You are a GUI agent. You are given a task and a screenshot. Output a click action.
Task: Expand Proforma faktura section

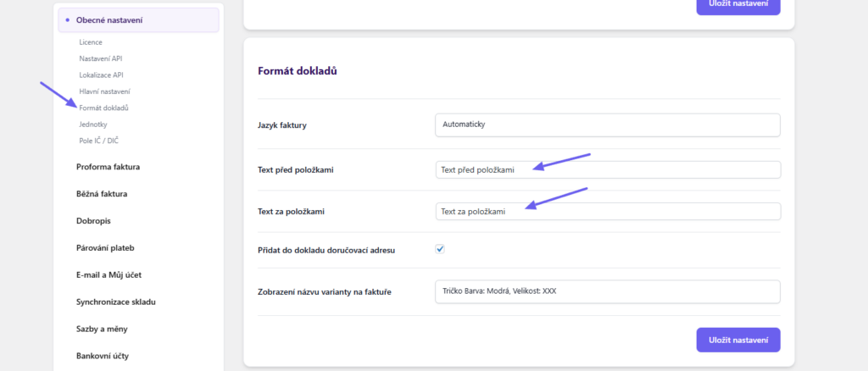coord(108,167)
